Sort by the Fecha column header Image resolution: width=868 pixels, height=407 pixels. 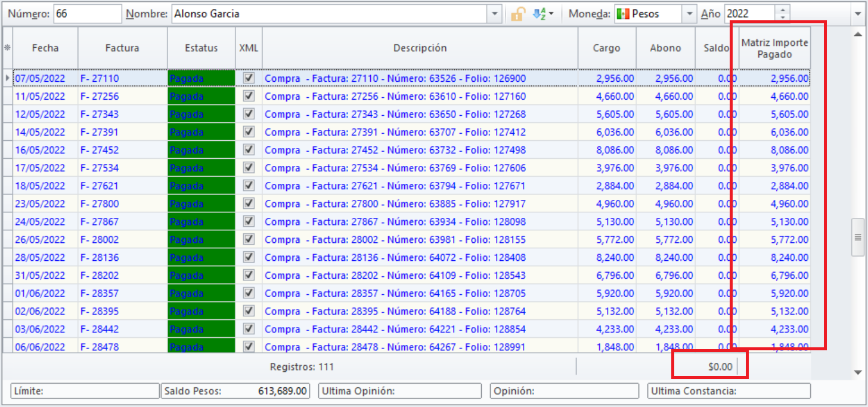(x=45, y=48)
